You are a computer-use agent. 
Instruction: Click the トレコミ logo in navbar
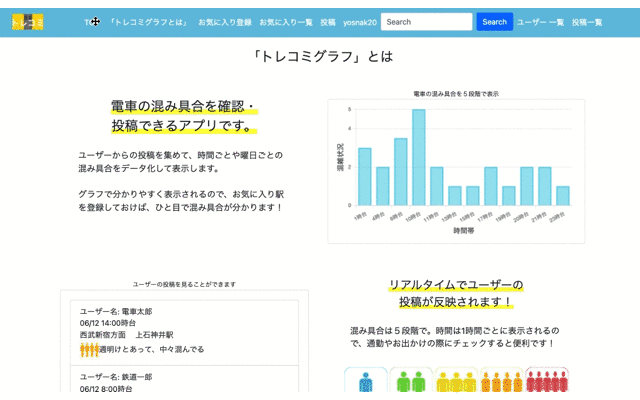[27, 22]
